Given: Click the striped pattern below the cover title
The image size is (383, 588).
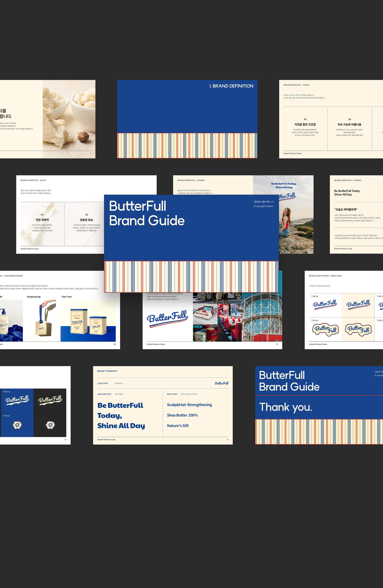Looking at the screenshot, I should [x=191, y=277].
